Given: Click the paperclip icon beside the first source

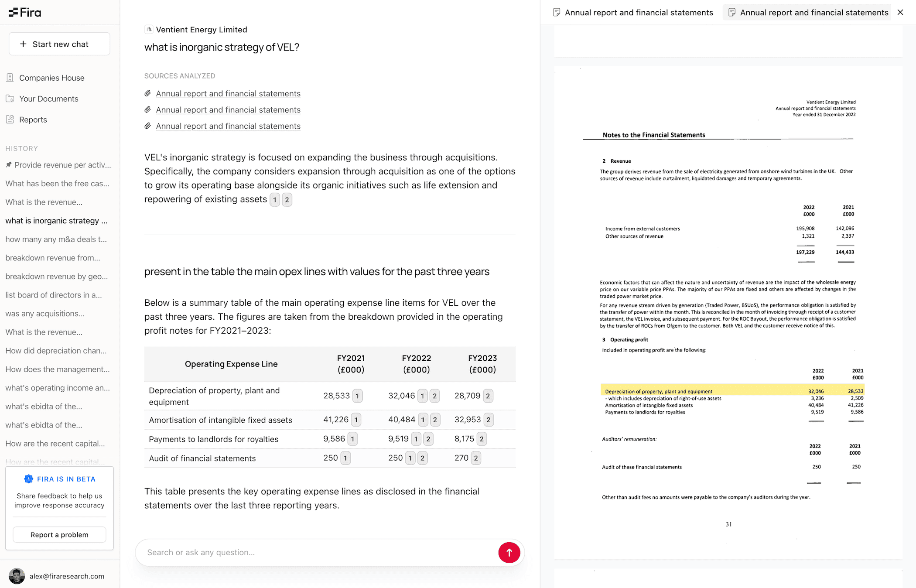Looking at the screenshot, I should (148, 93).
